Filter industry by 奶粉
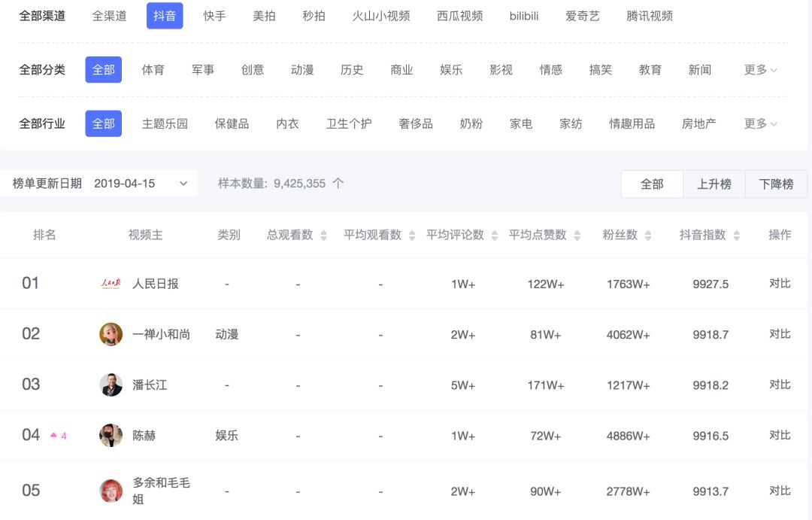 (471, 124)
